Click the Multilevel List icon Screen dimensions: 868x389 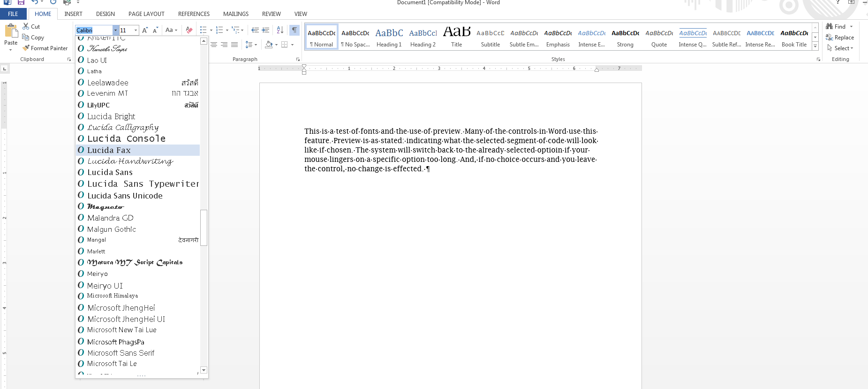(236, 30)
